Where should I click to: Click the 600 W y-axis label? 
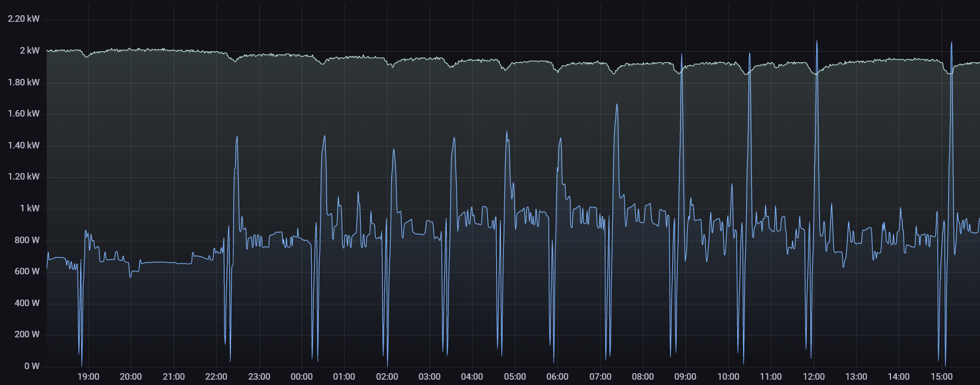27,271
